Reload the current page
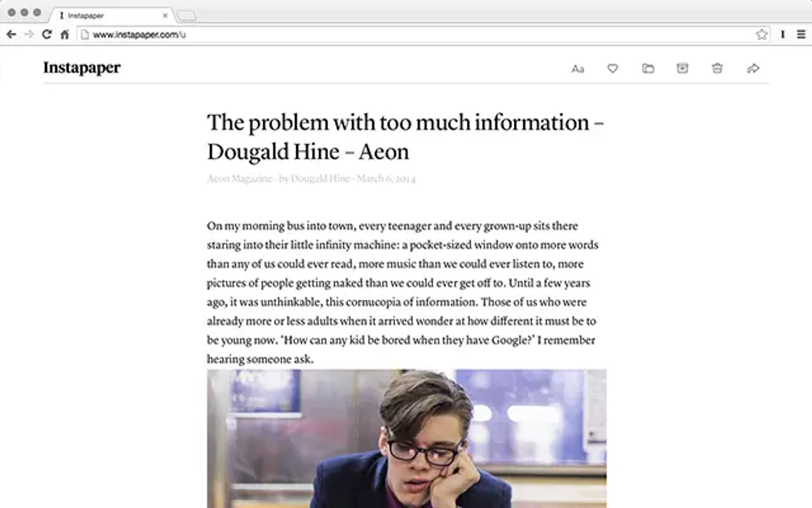The height and width of the screenshot is (508, 812). pos(46,34)
